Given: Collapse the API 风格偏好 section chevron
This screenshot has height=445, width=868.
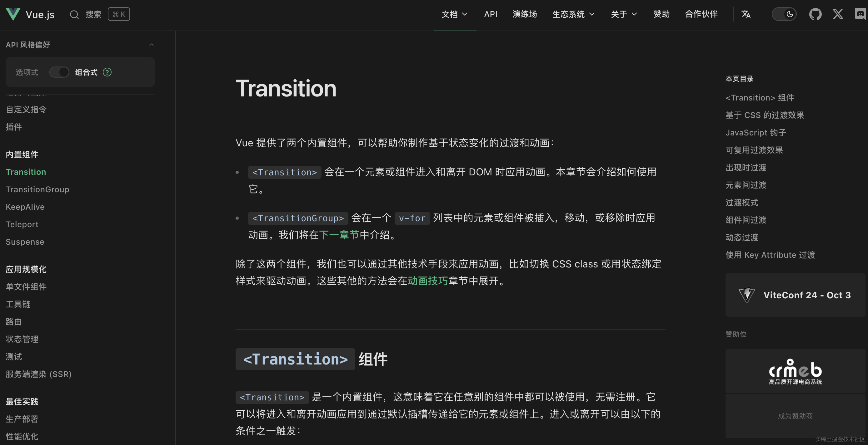Looking at the screenshot, I should tap(151, 45).
